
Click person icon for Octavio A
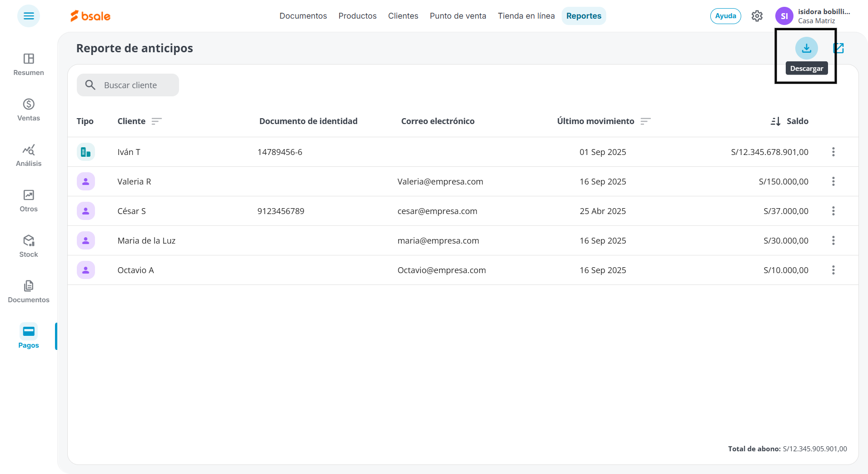pyautogui.click(x=86, y=270)
